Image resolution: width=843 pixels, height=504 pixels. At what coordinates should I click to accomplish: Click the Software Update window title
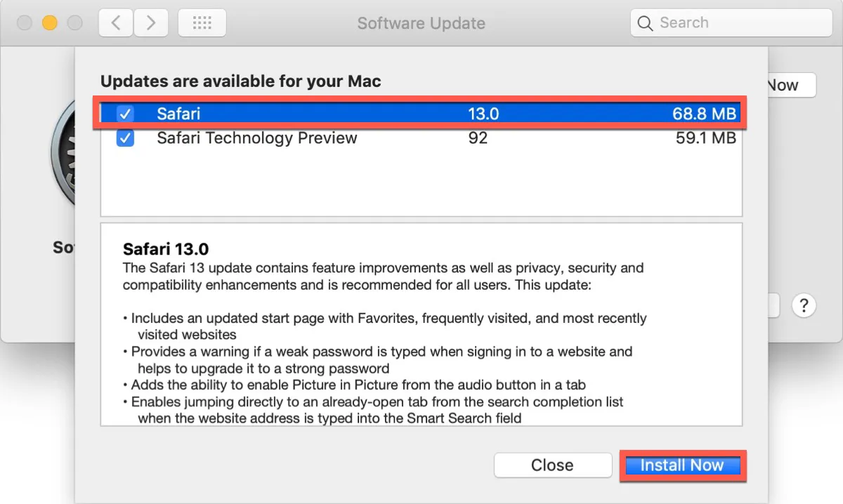coord(421,23)
